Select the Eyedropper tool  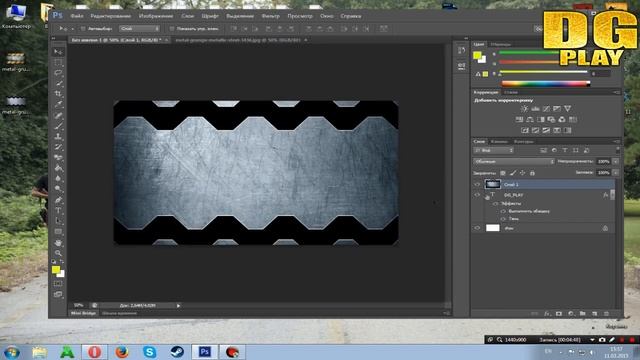[58, 105]
